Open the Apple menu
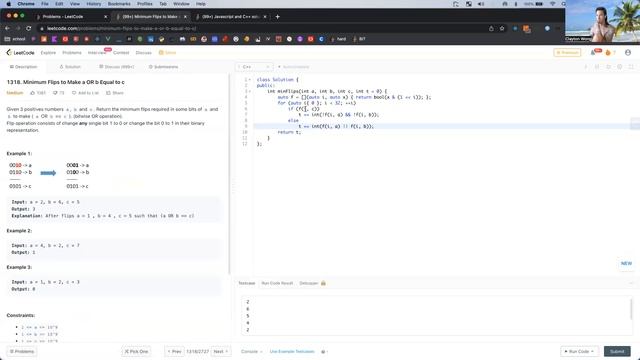Image resolution: width=640 pixels, height=360 pixels. 9,4
